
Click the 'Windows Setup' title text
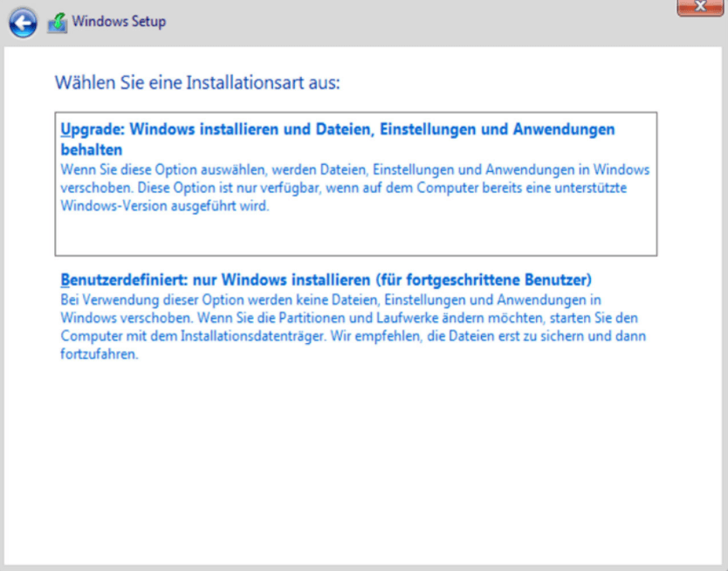tap(119, 21)
